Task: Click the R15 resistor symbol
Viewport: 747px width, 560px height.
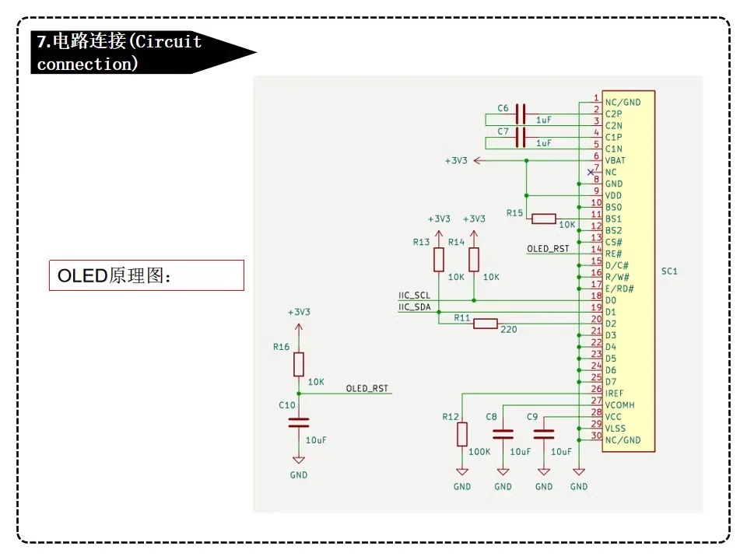Action: 544,219
